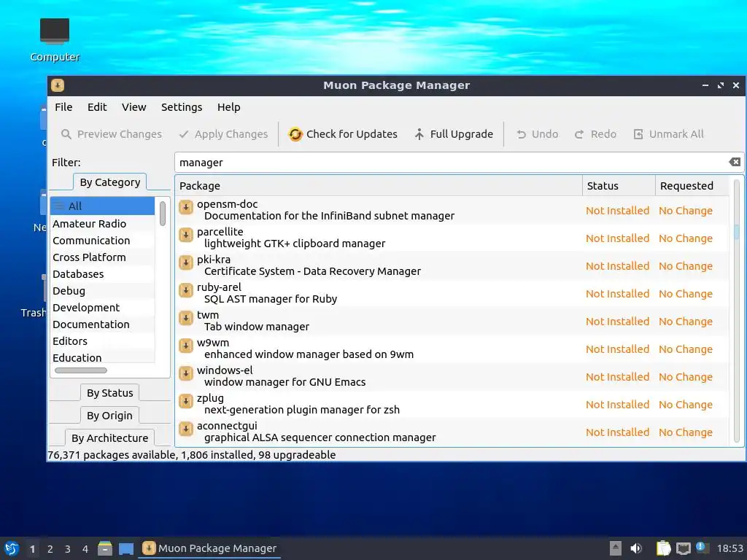Click the pki-kra package icon
Viewport: 747px width, 560px height.
coord(186,262)
